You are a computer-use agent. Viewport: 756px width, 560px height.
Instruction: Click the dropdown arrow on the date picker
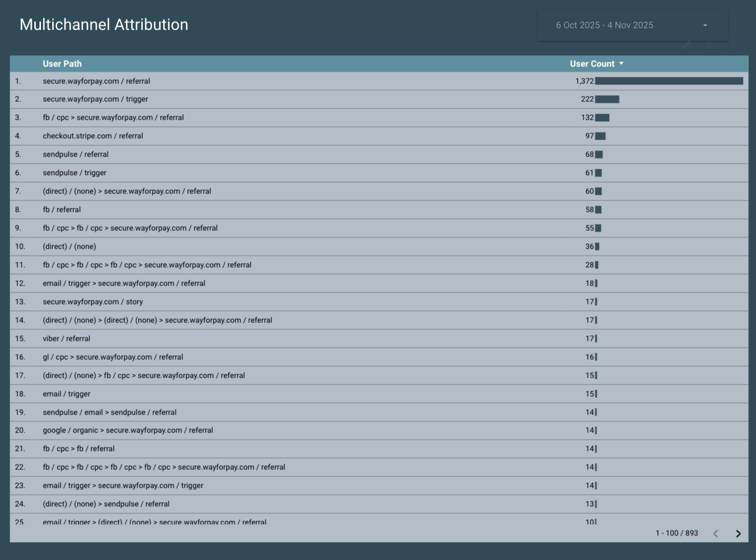705,25
